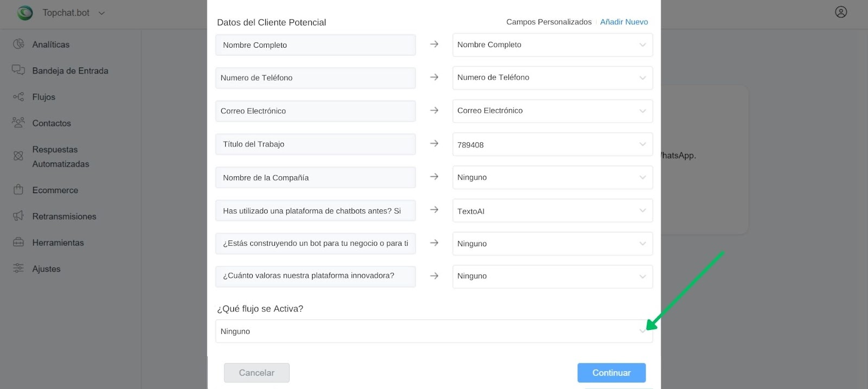Click the Añadir Nuevo link

pyautogui.click(x=624, y=22)
